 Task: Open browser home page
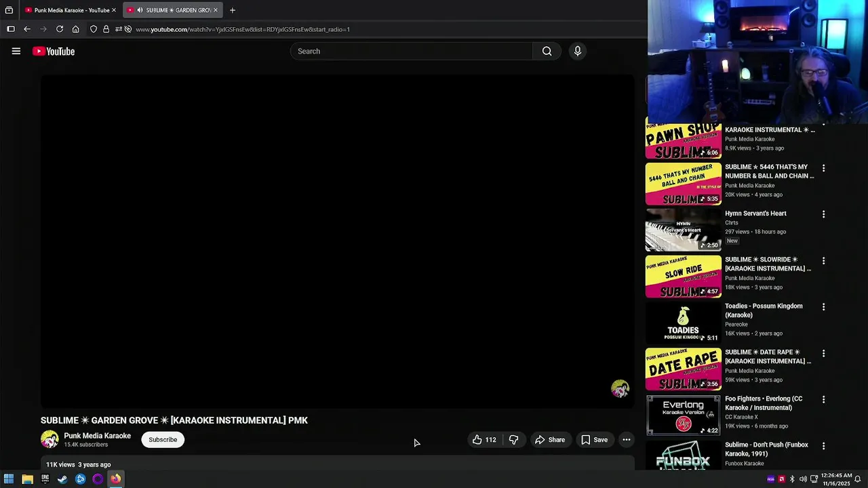[x=76, y=29]
